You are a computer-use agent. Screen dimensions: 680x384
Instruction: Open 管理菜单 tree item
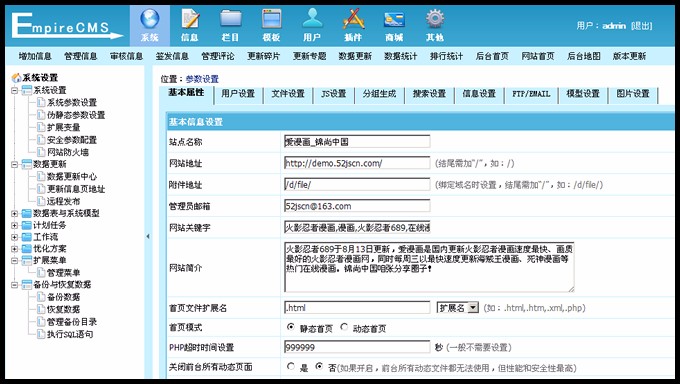[x=63, y=272]
